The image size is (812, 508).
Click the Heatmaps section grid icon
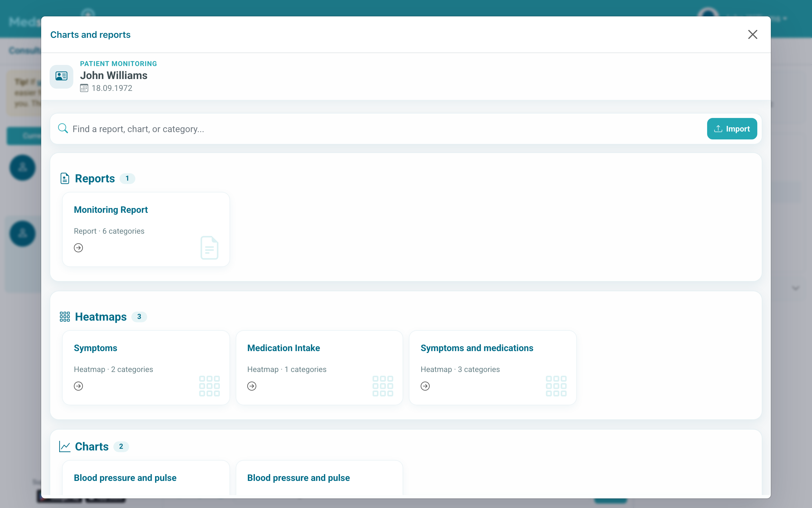point(65,316)
